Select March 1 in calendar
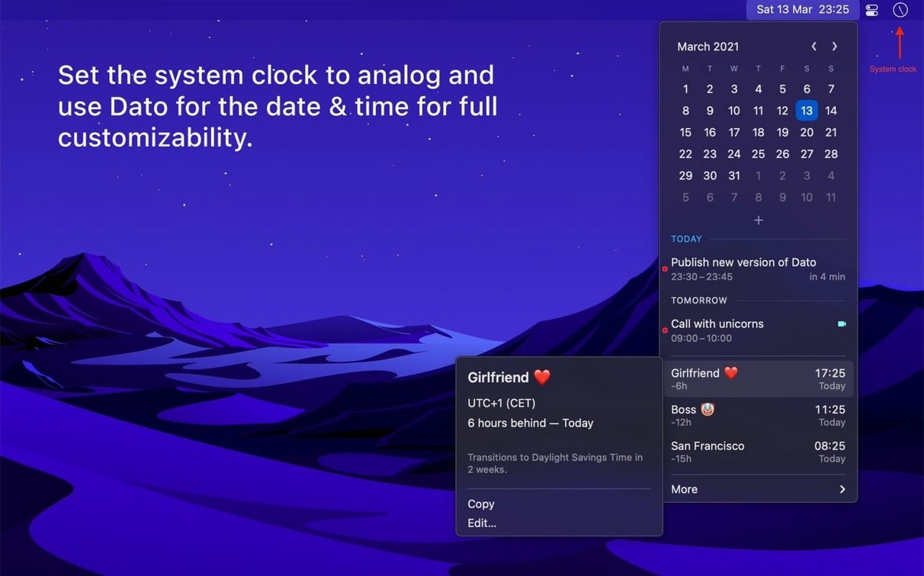Image resolution: width=924 pixels, height=576 pixels. point(685,89)
